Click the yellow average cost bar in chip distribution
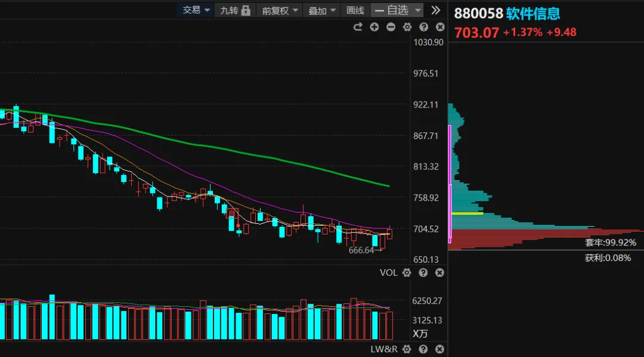This screenshot has height=357, width=644. pos(467,213)
